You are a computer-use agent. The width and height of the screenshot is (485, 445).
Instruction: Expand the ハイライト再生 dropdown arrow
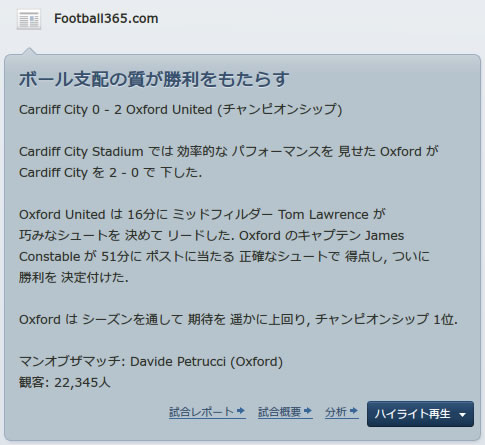[x=462, y=415]
